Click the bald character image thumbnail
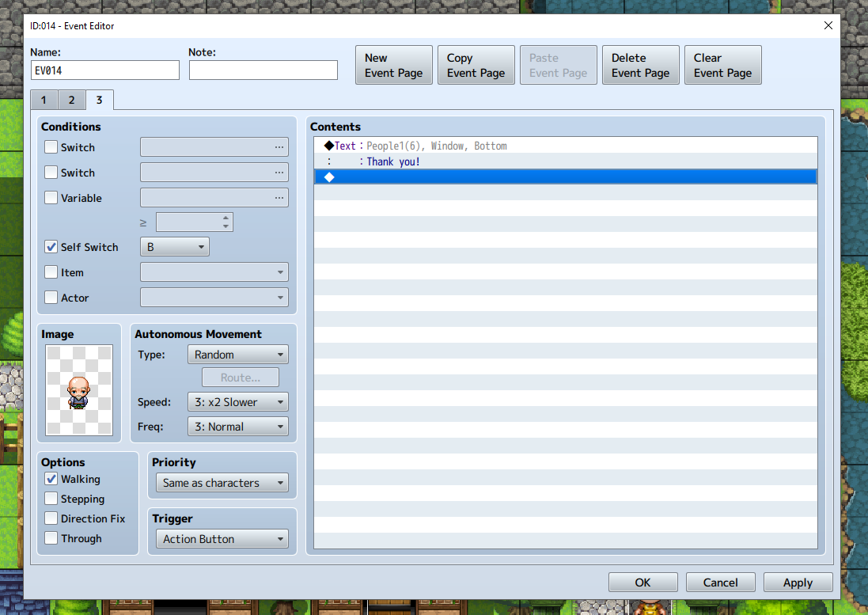This screenshot has width=868, height=615. (78, 390)
